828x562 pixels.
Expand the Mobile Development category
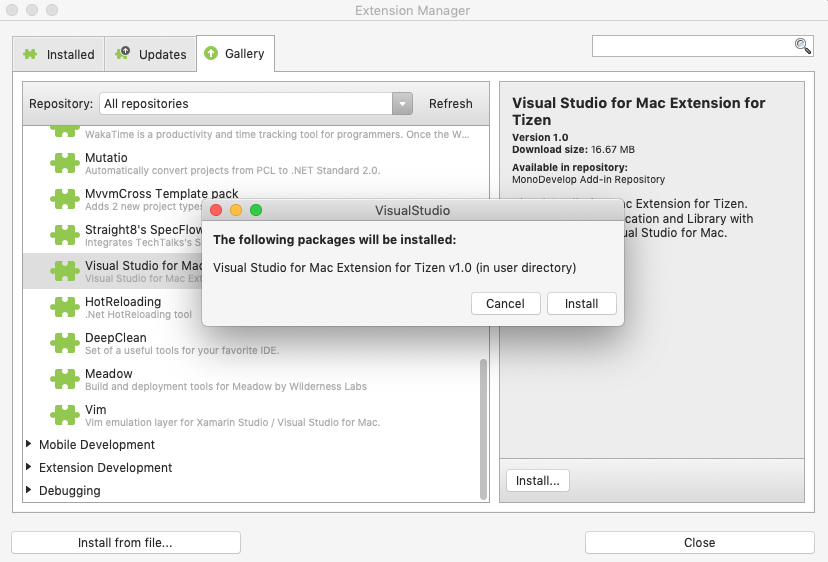tap(28, 445)
